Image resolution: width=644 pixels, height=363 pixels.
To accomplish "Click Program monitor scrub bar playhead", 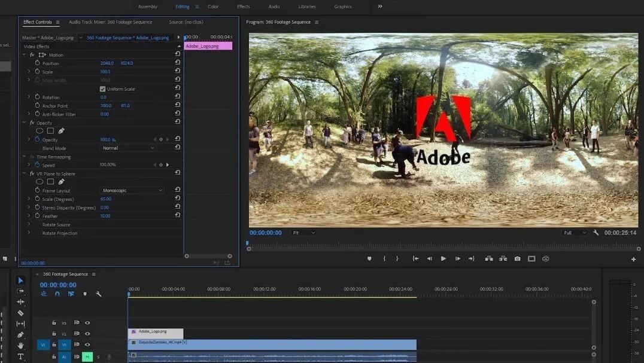I will [247, 243].
